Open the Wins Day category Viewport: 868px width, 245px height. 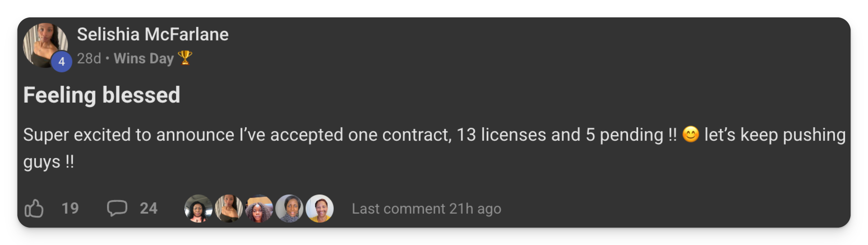144,59
